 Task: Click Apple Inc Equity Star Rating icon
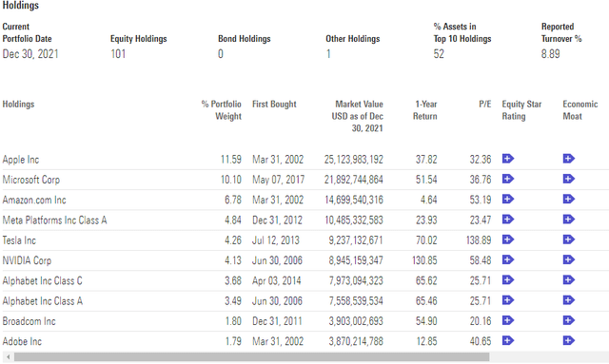[x=507, y=159]
